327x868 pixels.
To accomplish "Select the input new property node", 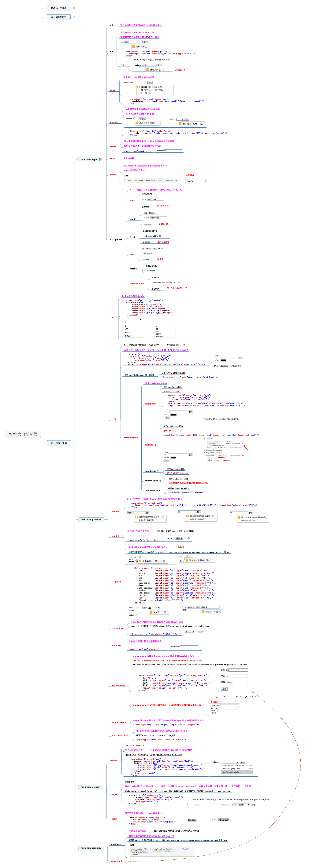I will coord(91,520).
